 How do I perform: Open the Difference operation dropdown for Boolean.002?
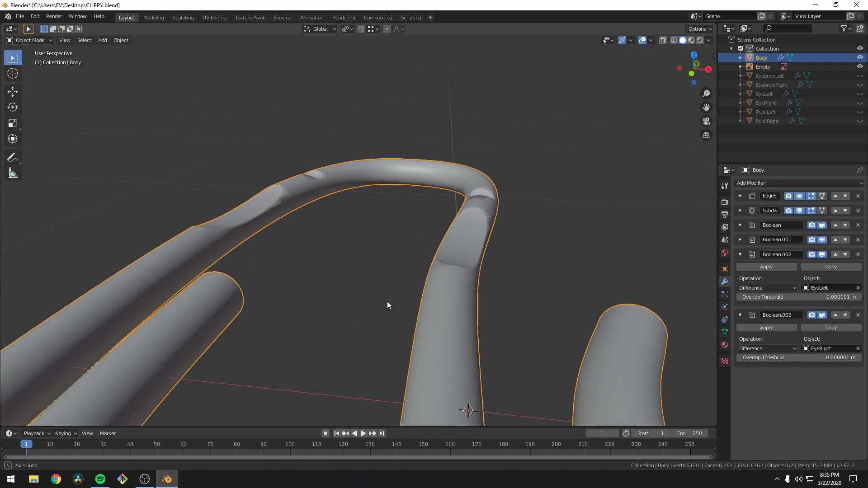(767, 287)
